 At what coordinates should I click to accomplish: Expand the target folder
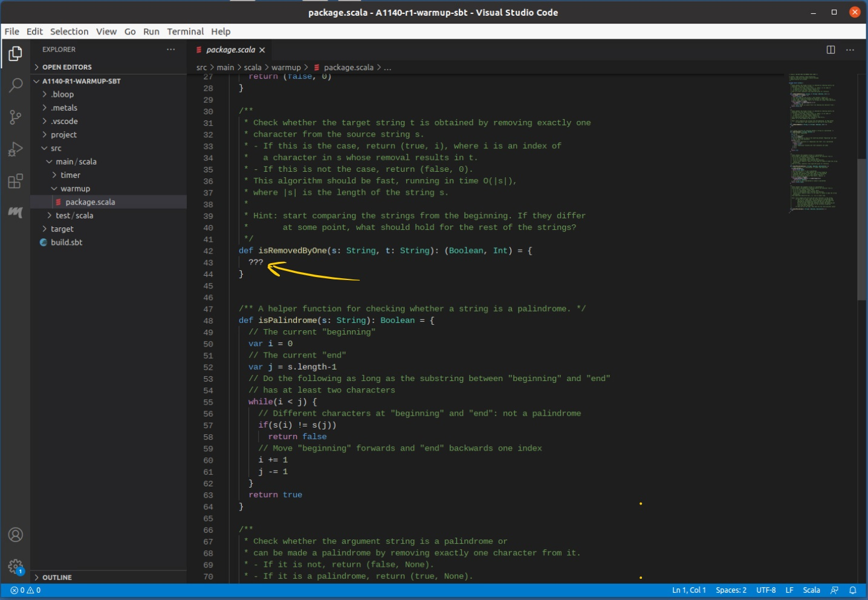(62, 229)
